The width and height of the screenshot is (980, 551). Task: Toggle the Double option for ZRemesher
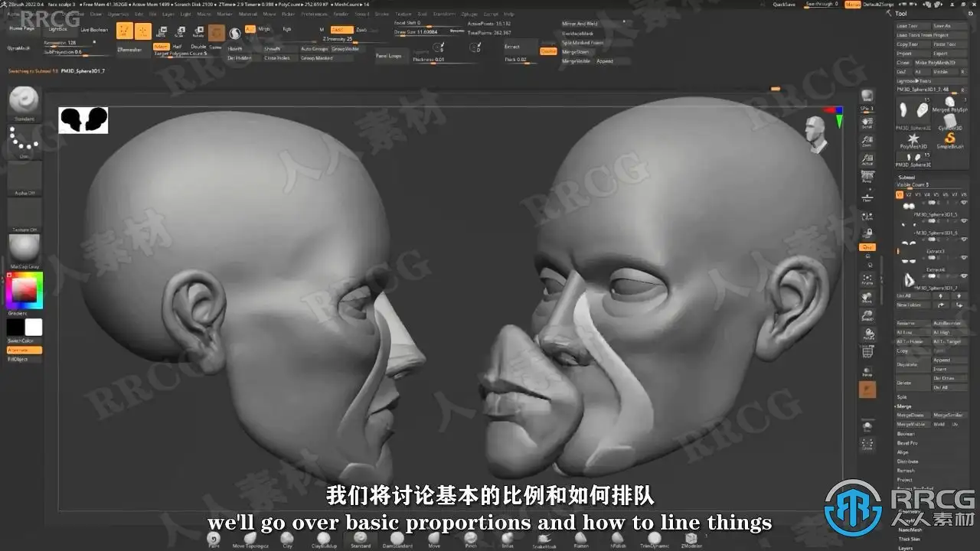[x=198, y=47]
